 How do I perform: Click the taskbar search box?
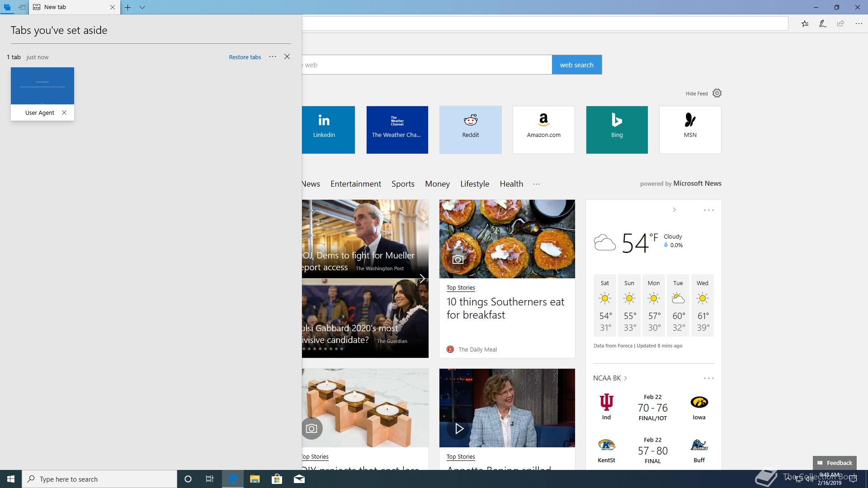(x=99, y=479)
